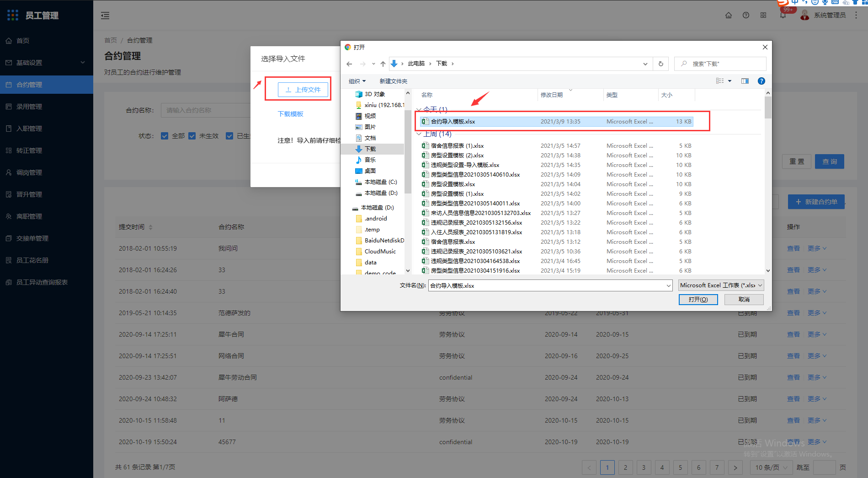Click the 查询 search button
Screen dimensions: 868x478
coord(829,161)
